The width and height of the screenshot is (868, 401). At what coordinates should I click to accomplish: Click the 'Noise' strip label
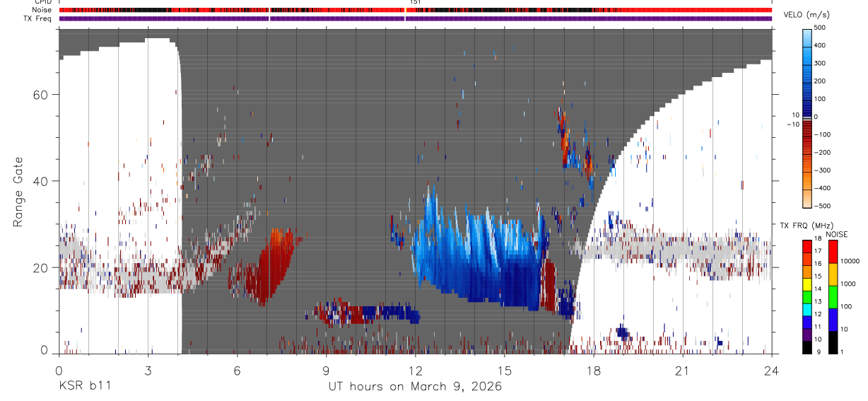point(43,10)
